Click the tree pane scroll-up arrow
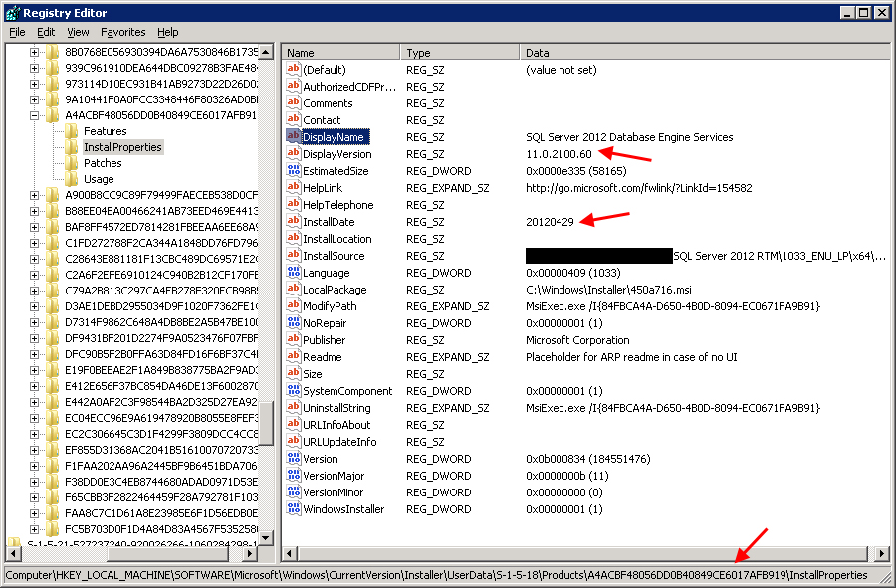This screenshot has width=896, height=588. (x=266, y=52)
